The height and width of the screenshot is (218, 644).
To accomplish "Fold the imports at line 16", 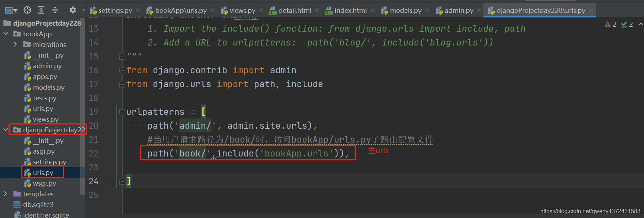I will pyautogui.click(x=122, y=70).
